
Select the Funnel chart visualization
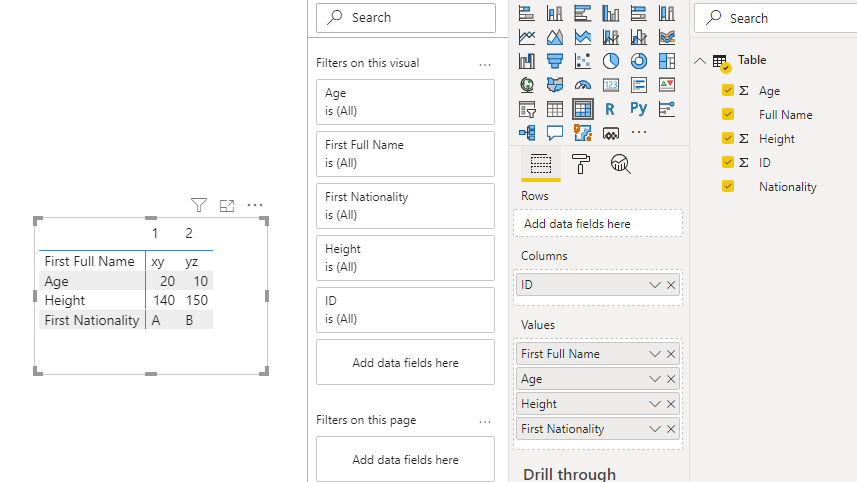(555, 61)
